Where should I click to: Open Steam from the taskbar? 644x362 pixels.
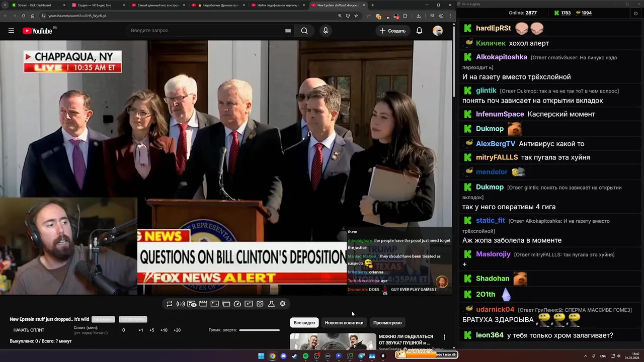[294, 356]
